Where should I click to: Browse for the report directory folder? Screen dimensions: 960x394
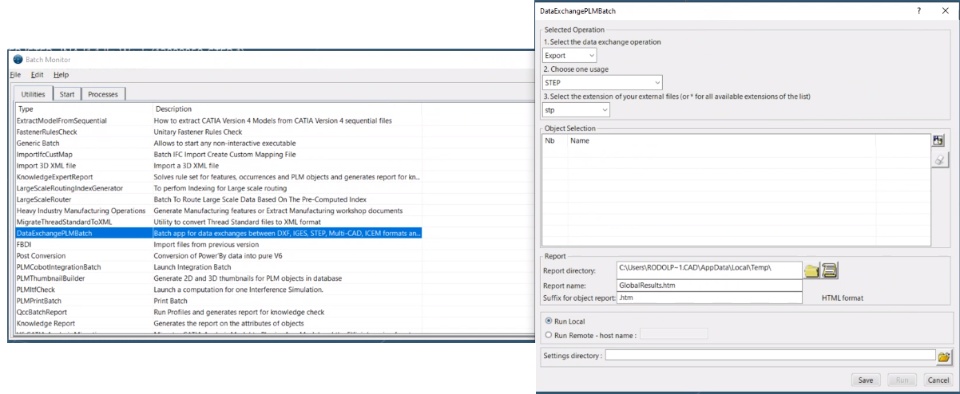click(x=812, y=270)
